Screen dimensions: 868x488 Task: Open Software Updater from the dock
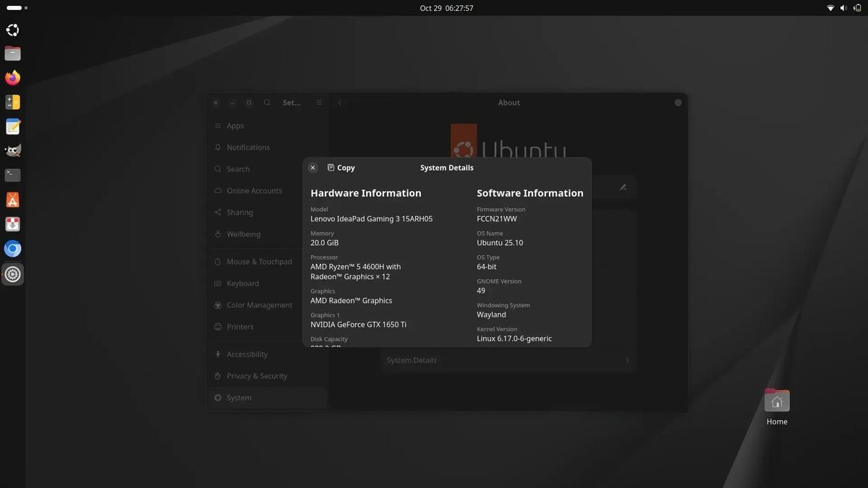point(12,224)
